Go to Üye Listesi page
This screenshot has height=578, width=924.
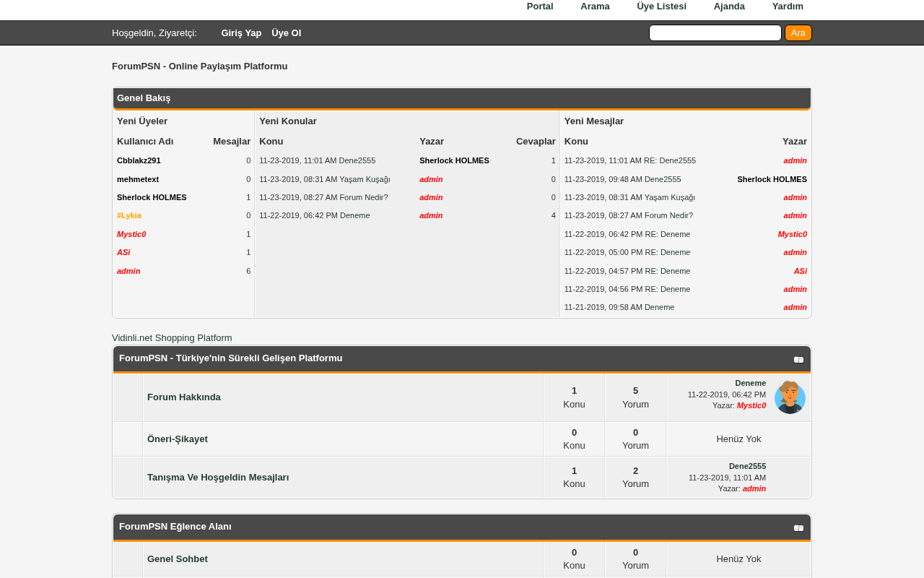661,7
